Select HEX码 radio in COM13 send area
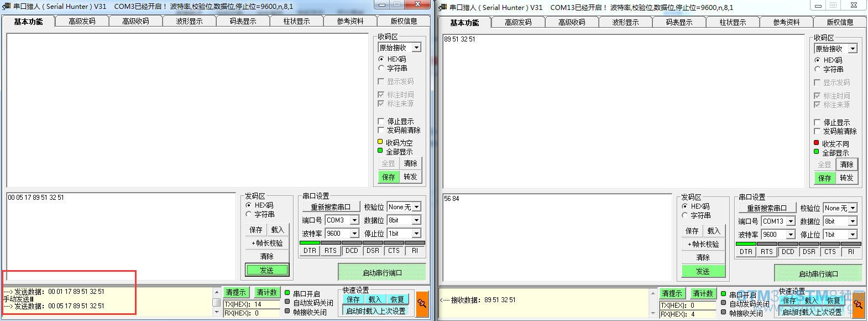The height and width of the screenshot is (321, 868). [685, 206]
